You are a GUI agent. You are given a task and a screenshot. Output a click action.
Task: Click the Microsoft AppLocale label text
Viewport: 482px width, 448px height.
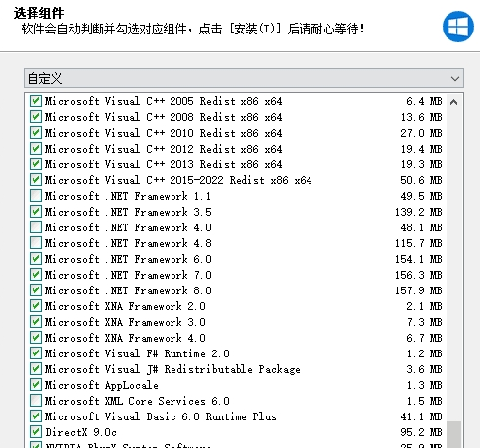tap(102, 385)
